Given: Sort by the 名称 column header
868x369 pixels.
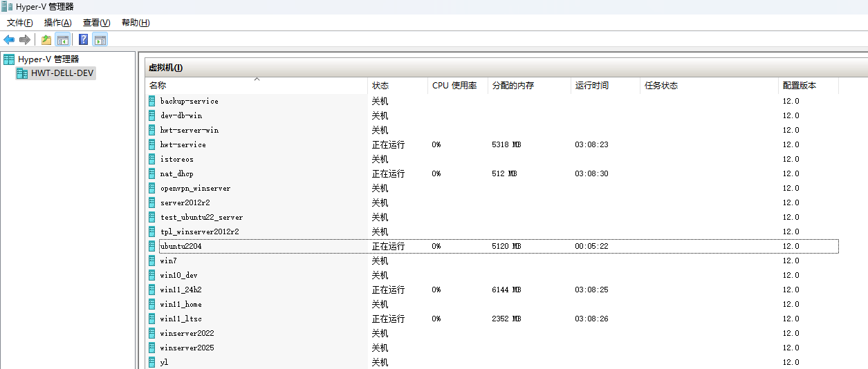Looking at the screenshot, I should tap(257, 86).
